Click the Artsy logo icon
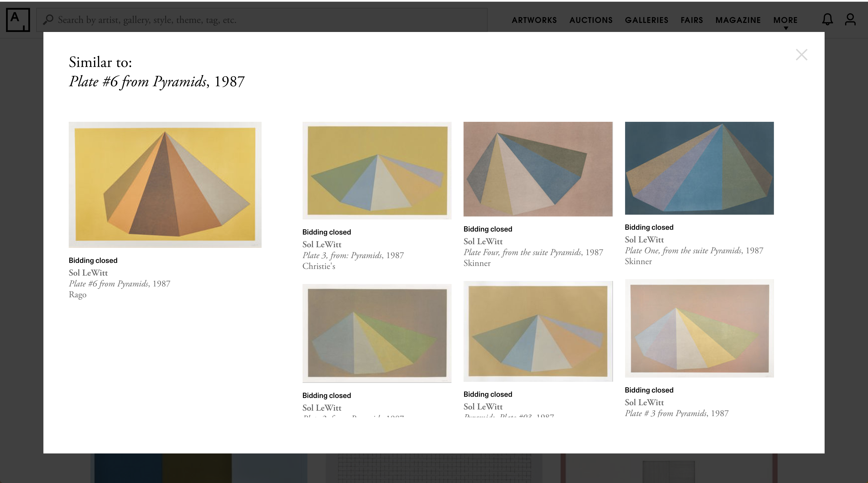This screenshot has width=868, height=483. (x=18, y=20)
